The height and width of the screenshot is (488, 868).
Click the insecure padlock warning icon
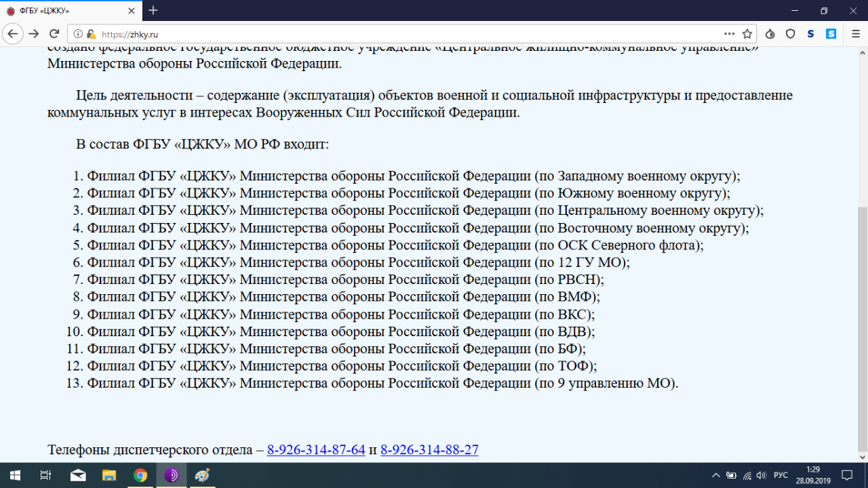[x=91, y=34]
